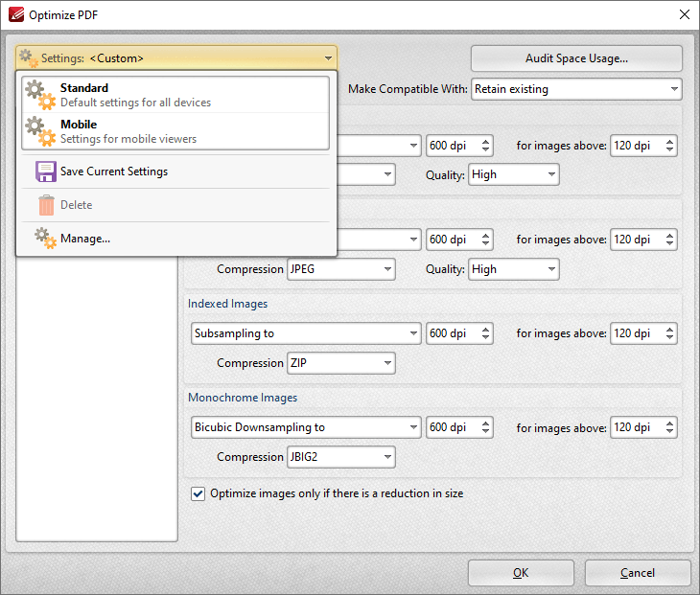Click the Indexed Images section heading
Viewport: 700px width, 595px height.
(x=227, y=304)
